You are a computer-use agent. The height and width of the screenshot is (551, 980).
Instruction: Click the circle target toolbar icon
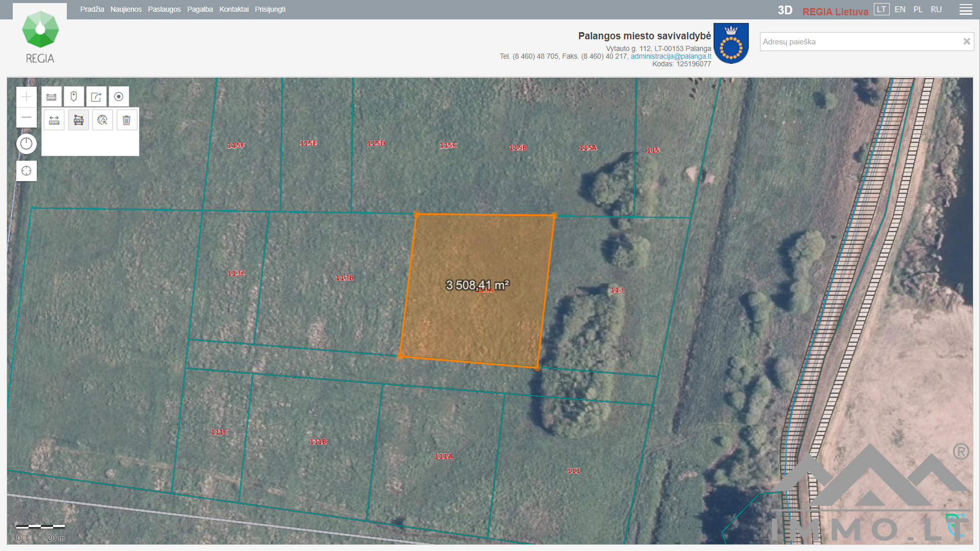coord(118,97)
